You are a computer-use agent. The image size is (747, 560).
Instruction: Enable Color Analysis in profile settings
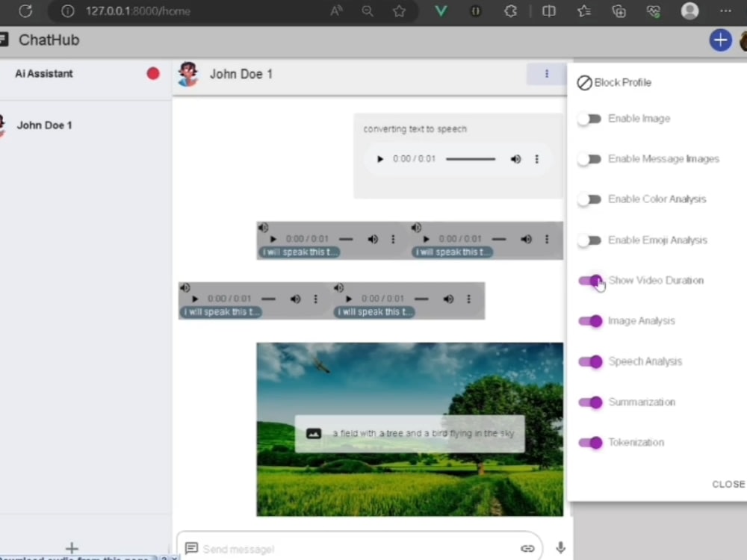589,199
